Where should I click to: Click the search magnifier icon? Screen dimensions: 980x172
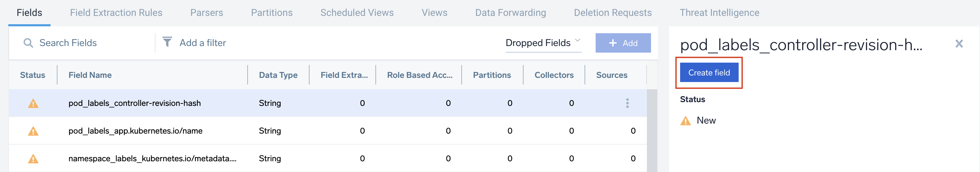[x=28, y=43]
